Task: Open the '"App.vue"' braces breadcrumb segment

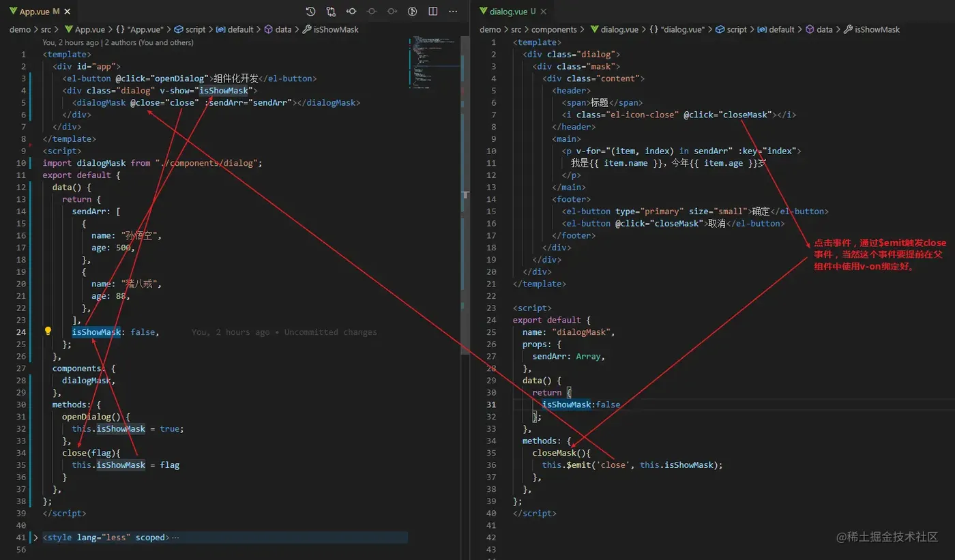Action: click(139, 29)
